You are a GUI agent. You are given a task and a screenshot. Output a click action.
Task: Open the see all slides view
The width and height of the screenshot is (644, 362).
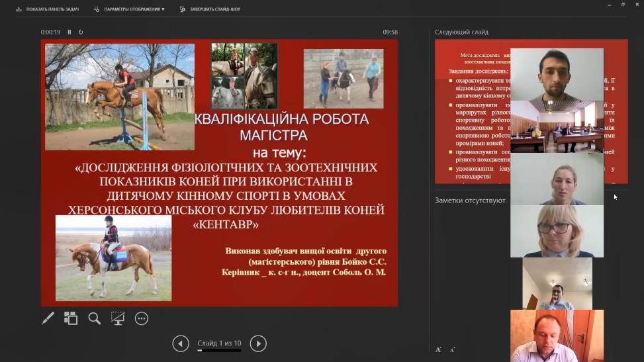click(x=71, y=318)
